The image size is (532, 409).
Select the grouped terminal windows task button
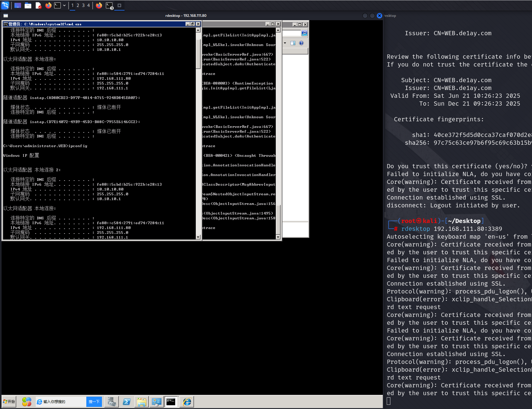(x=109, y=5)
